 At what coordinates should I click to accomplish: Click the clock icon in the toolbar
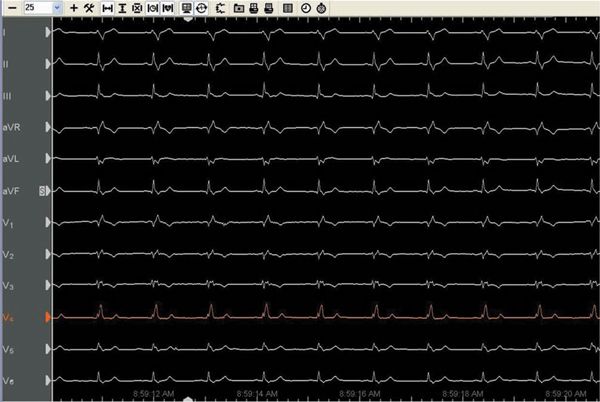[x=305, y=7]
